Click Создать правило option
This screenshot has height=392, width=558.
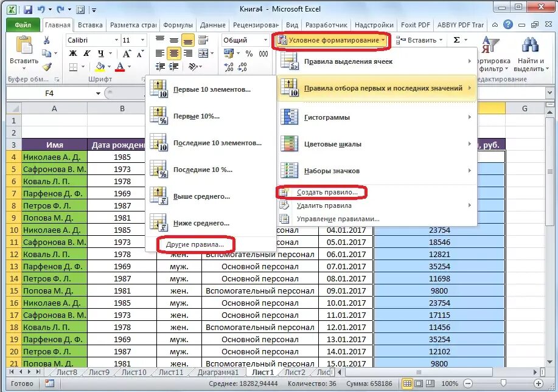tap(327, 192)
